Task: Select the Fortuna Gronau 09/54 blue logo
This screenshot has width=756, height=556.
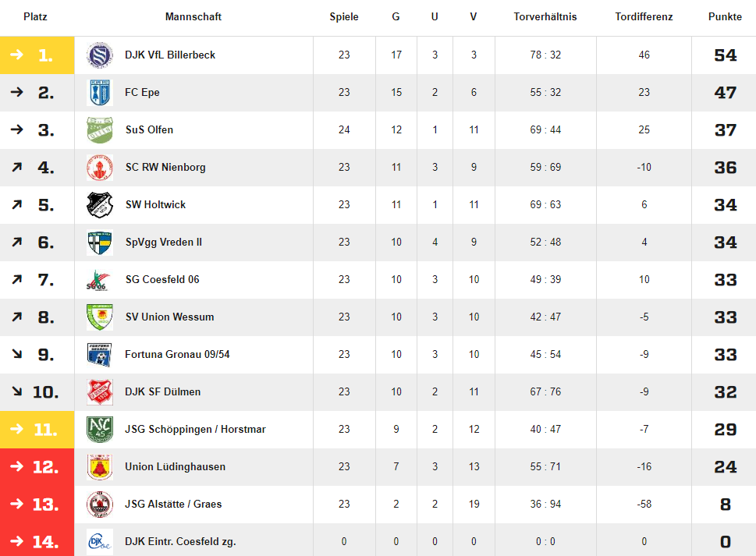Action: click(x=100, y=355)
